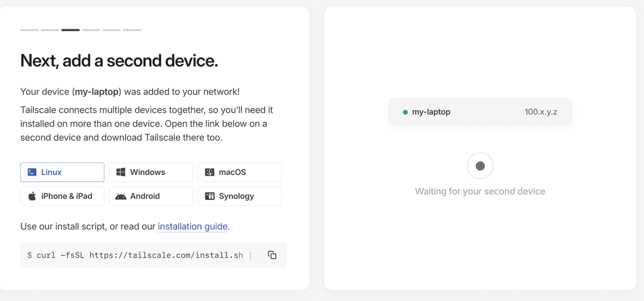Select the Synology platform tab
This screenshot has height=301, width=644.
240,196
